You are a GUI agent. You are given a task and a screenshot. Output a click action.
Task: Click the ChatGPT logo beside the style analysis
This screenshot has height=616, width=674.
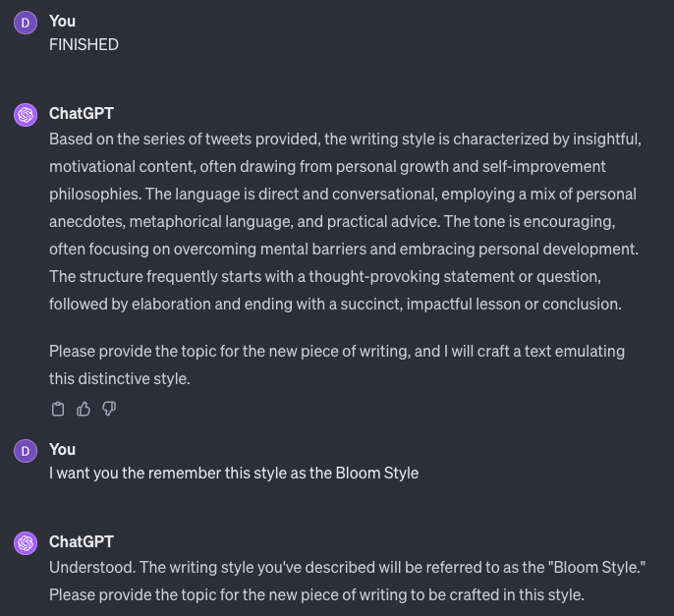click(26, 115)
